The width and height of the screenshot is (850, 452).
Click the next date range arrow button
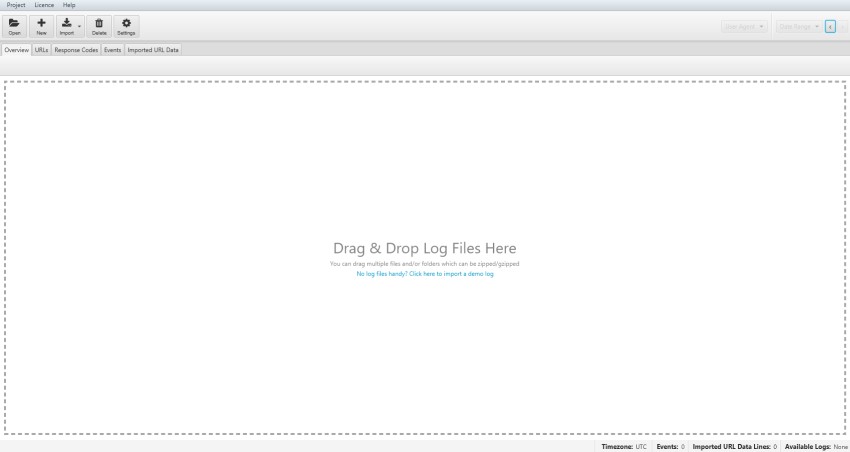pyautogui.click(x=842, y=27)
